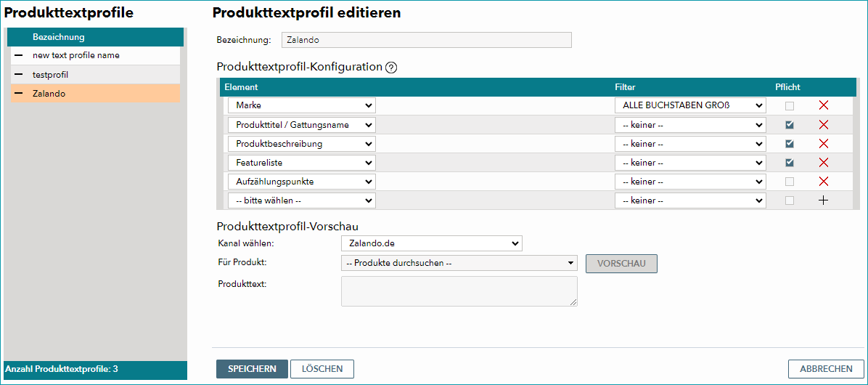This screenshot has height=385, width=868.
Task: Remove the Produkttitel / Gattungsname row
Action: click(x=823, y=125)
